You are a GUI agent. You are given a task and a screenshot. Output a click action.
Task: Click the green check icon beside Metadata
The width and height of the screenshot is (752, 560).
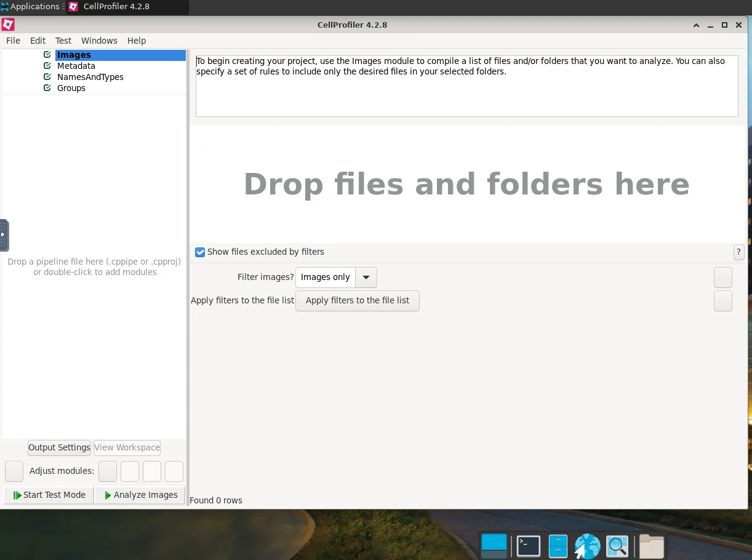[x=47, y=66]
